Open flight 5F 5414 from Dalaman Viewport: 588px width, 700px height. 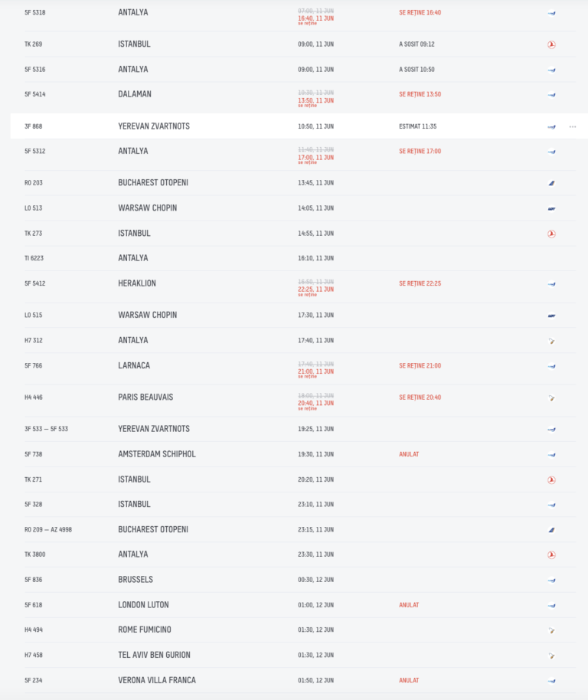pos(300,98)
